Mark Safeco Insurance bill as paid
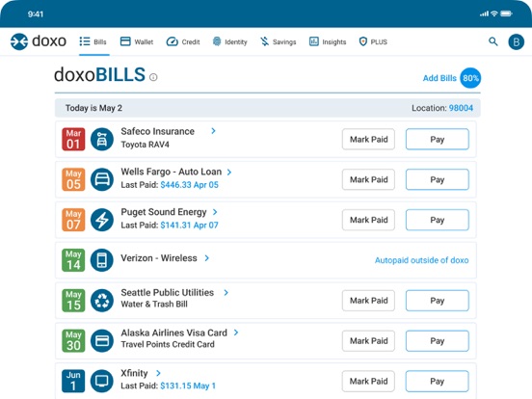Image resolution: width=532 pixels, height=399 pixels. coord(368,139)
